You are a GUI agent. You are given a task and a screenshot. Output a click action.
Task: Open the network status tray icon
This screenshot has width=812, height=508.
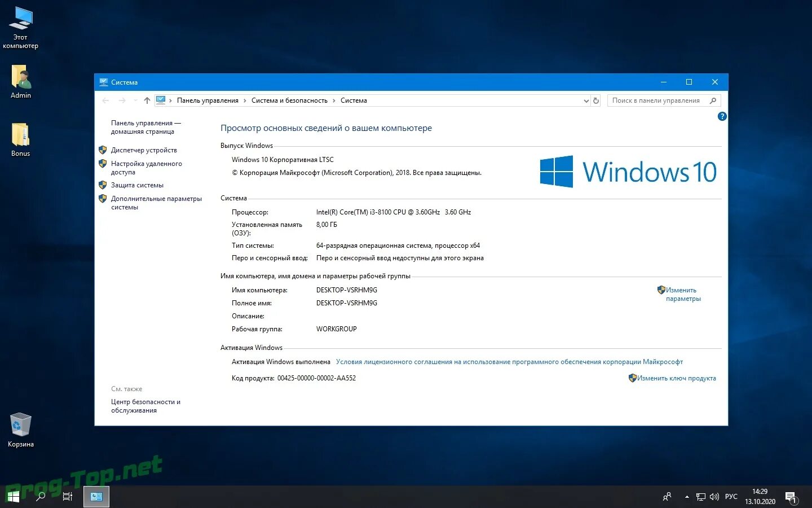coord(701,497)
